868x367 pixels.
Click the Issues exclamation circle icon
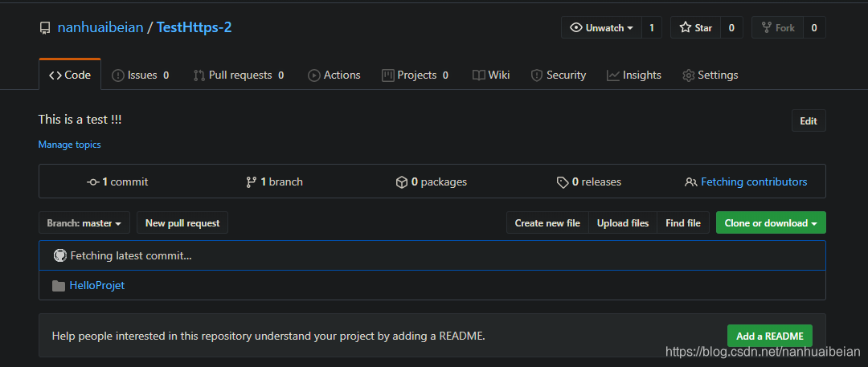[118, 75]
